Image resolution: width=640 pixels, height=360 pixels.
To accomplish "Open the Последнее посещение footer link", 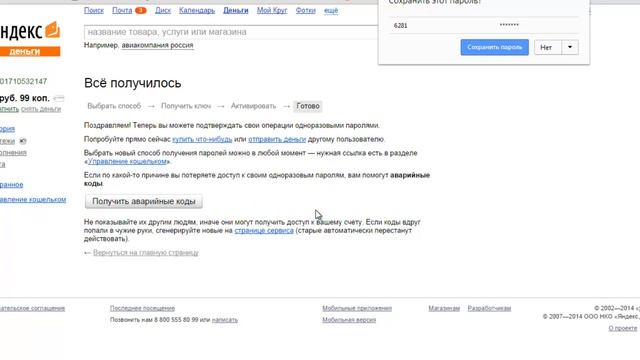I will (x=142, y=309).
